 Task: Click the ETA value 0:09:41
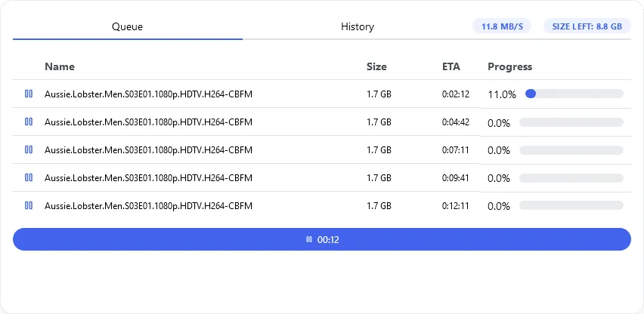456,178
